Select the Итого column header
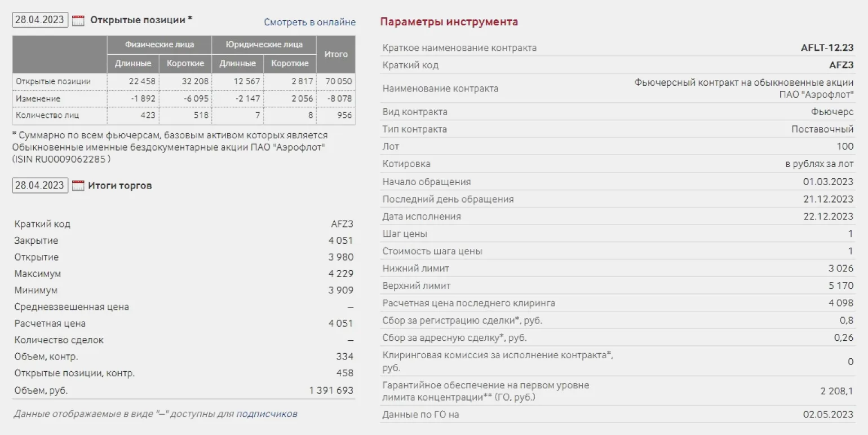 [x=336, y=54]
